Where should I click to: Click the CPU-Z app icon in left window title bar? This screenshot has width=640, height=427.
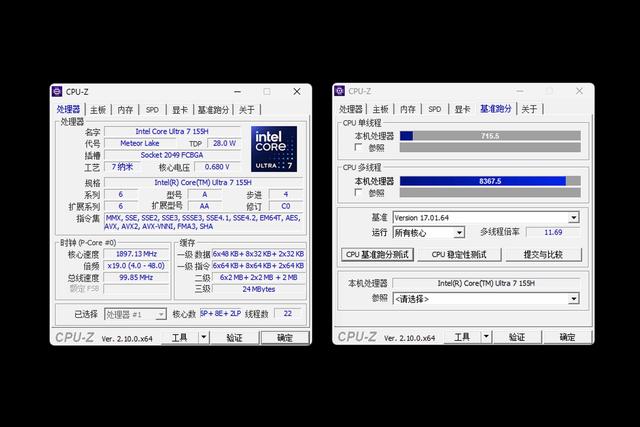(x=57, y=91)
